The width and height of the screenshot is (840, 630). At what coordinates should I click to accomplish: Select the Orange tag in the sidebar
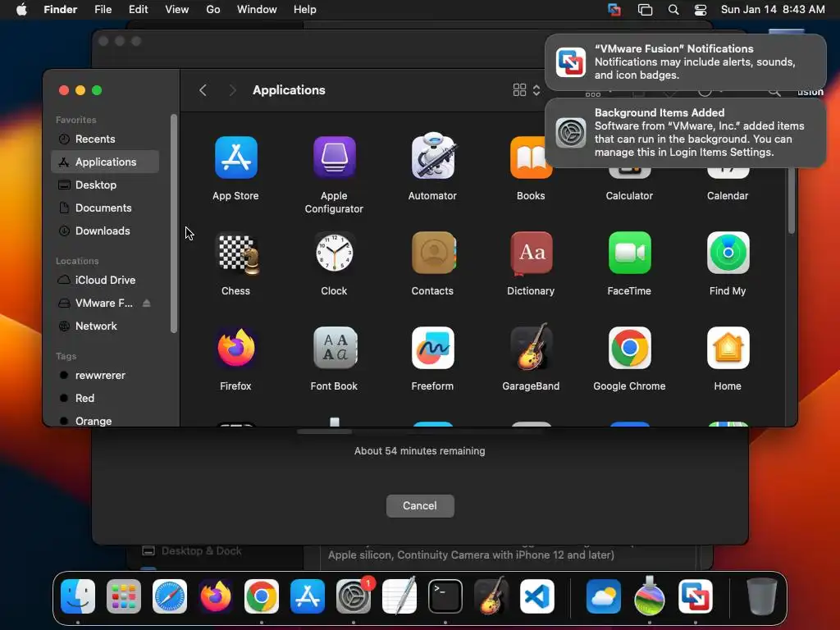coord(105,421)
